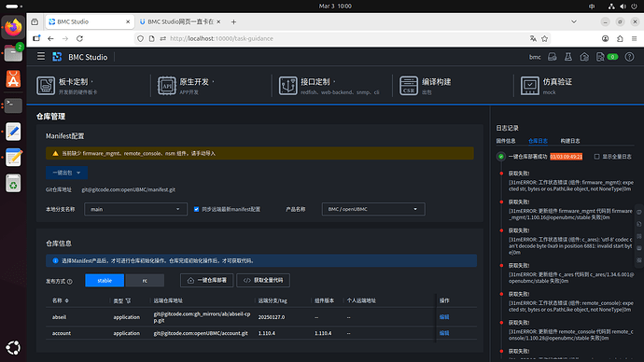Open Files from the Ubuntu dock

(13, 53)
